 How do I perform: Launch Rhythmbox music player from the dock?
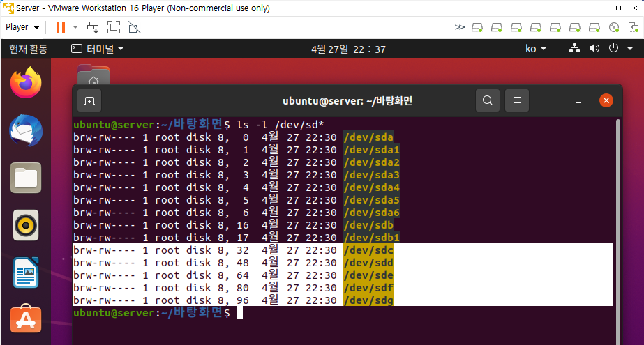[x=26, y=225]
